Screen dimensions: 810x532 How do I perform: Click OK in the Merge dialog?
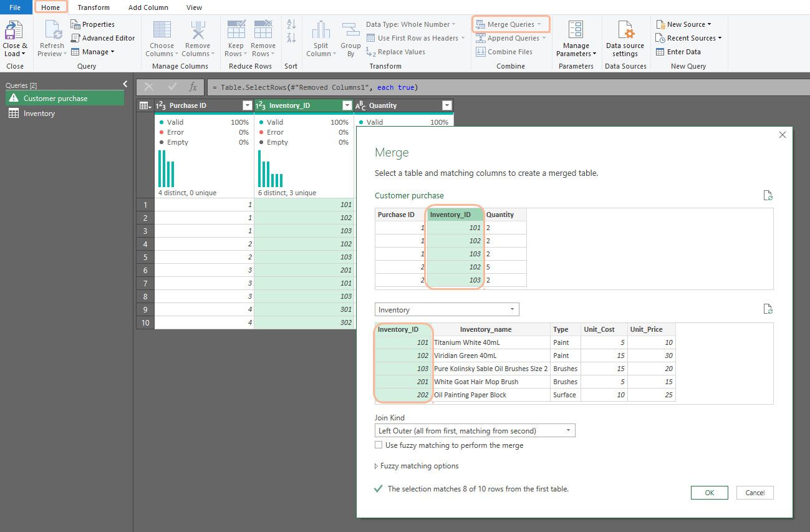(x=710, y=493)
